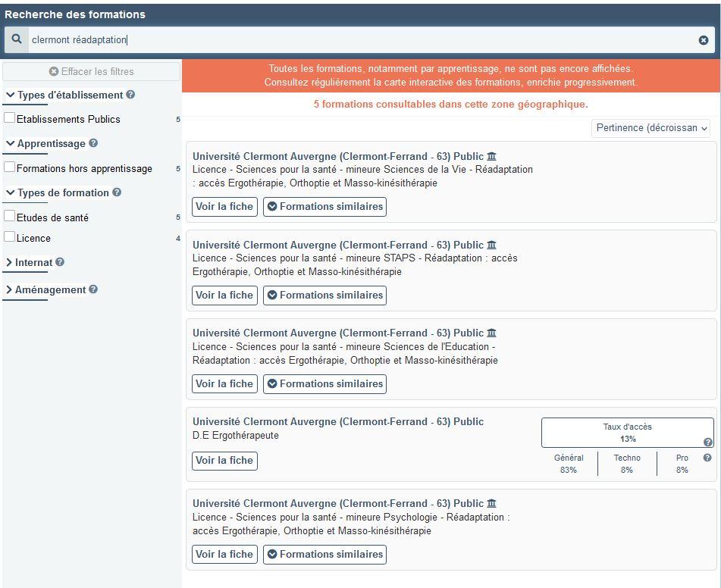This screenshot has width=721, height=588.
Task: Click the 'clermont réadaptation' search input field
Action: (361, 40)
